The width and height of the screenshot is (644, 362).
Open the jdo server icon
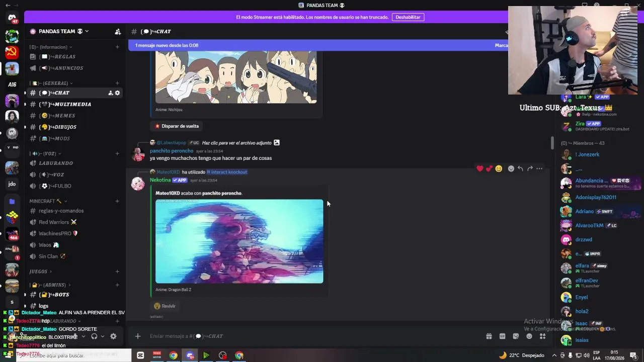click(12, 184)
